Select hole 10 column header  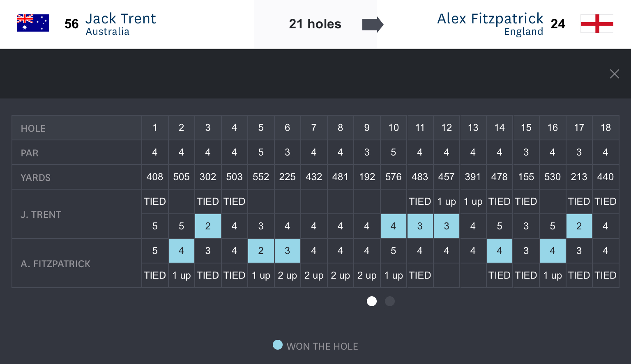click(x=393, y=128)
